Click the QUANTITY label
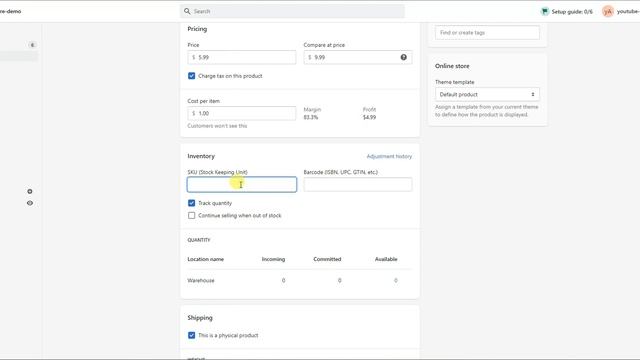 click(x=199, y=240)
